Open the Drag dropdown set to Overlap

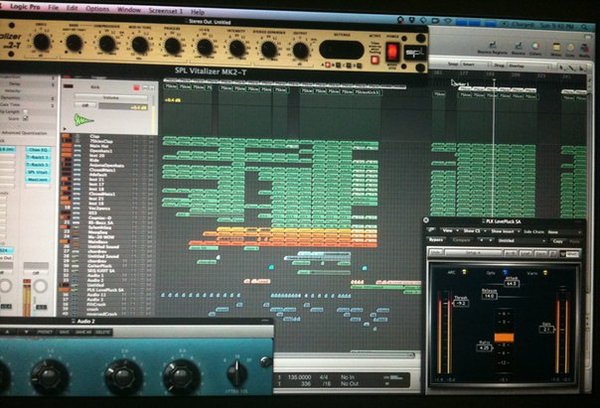pos(528,66)
